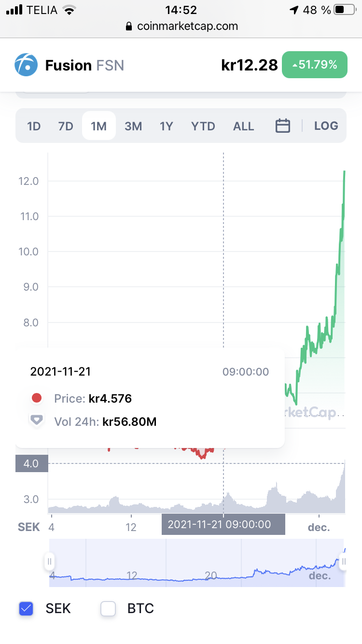Tap the red Price dot in tooltip
The height and width of the screenshot is (644, 362).
pos(36,398)
